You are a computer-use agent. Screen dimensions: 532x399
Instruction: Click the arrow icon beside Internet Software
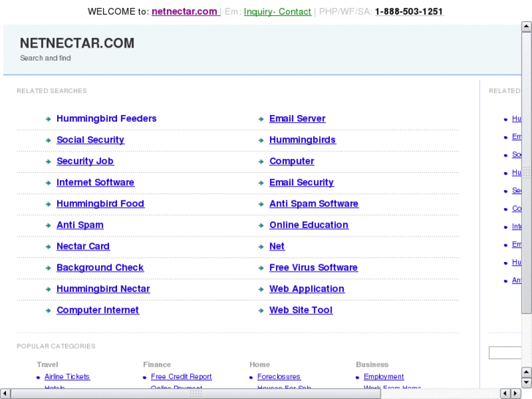pyautogui.click(x=48, y=183)
